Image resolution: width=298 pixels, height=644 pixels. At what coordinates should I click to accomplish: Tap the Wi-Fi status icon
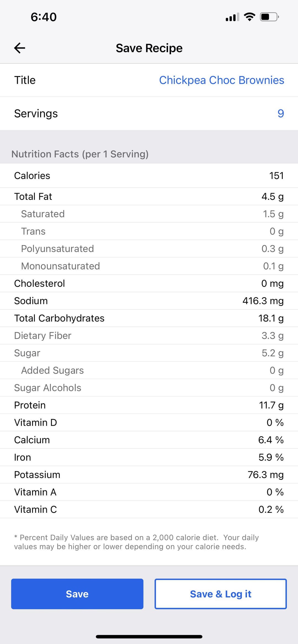tap(249, 17)
